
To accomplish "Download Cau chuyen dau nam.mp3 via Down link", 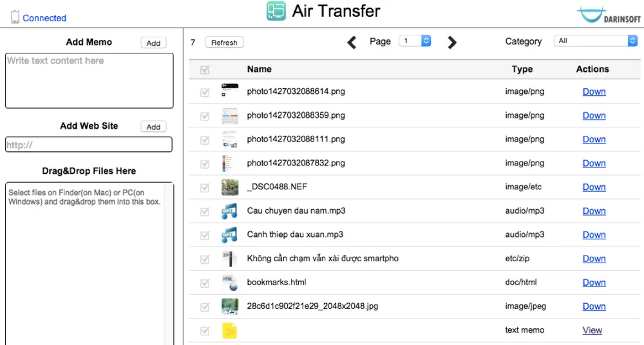I will pyautogui.click(x=594, y=210).
